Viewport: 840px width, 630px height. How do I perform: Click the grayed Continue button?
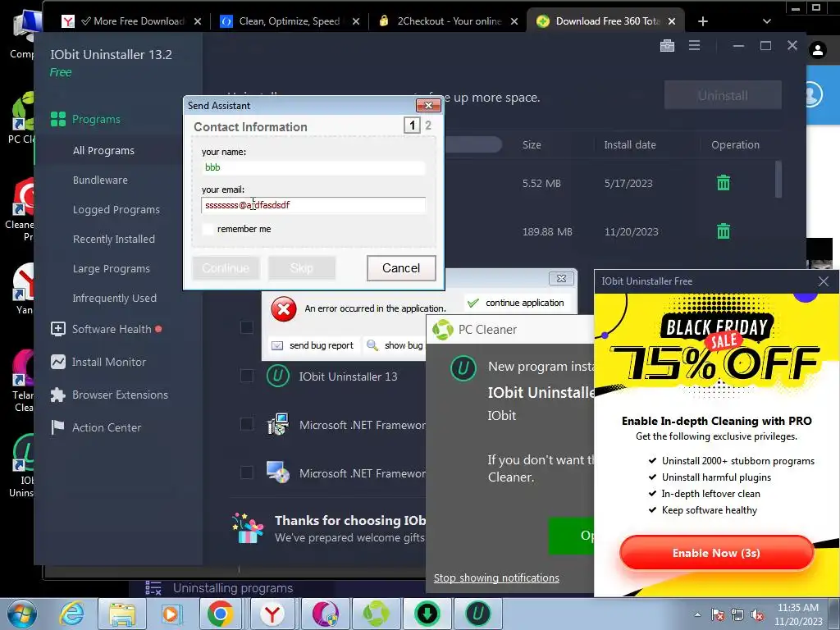pos(226,268)
